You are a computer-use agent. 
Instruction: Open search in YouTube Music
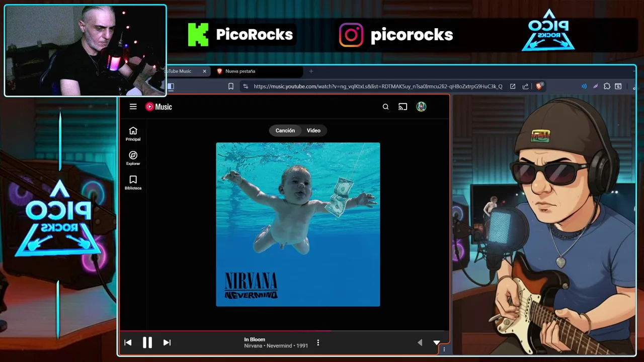pyautogui.click(x=385, y=107)
